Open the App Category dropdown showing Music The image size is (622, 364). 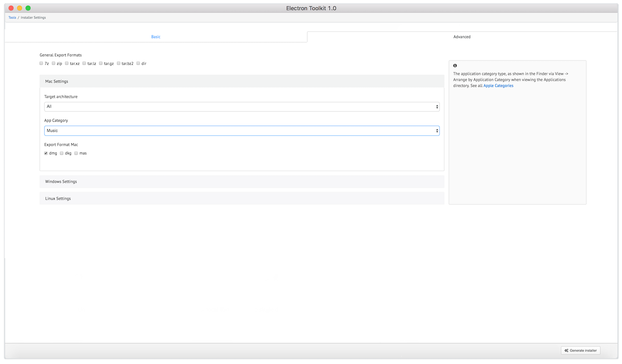(x=242, y=131)
